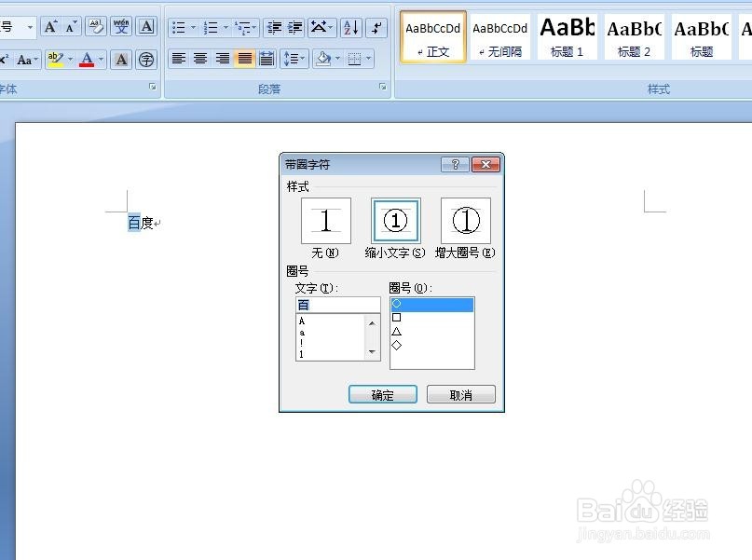Toggle Justify alignment
The width and height of the screenshot is (752, 560).
(244, 59)
